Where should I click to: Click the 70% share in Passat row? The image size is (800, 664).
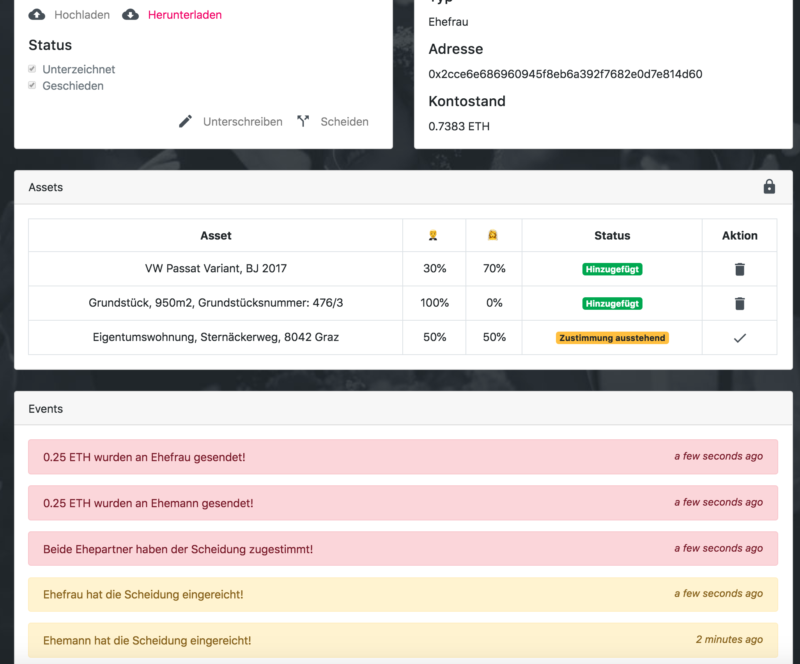494,268
